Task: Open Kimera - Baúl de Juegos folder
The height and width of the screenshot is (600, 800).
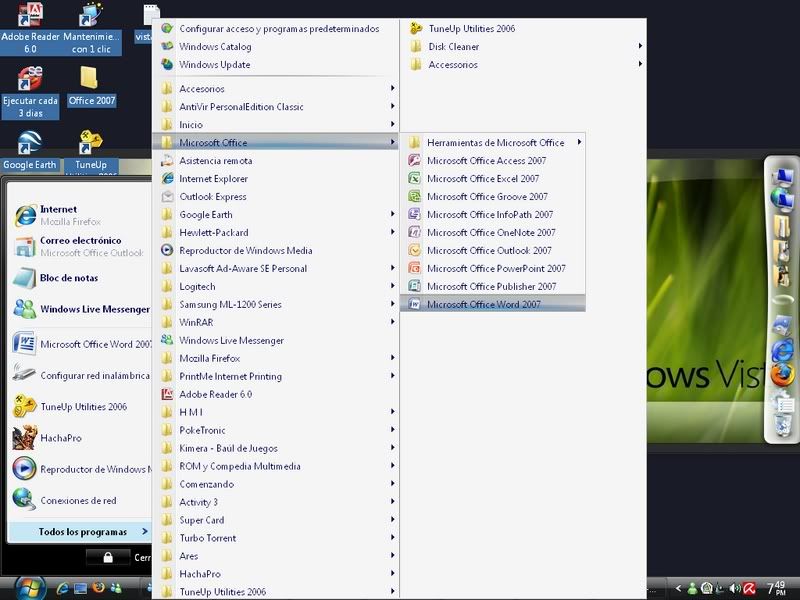Action: point(276,448)
